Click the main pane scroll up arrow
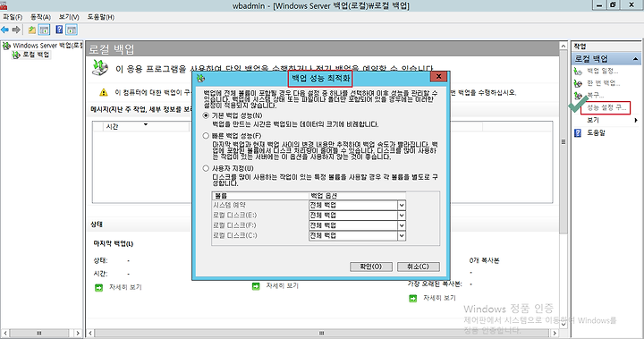The height and width of the screenshot is (339, 644). [563, 46]
